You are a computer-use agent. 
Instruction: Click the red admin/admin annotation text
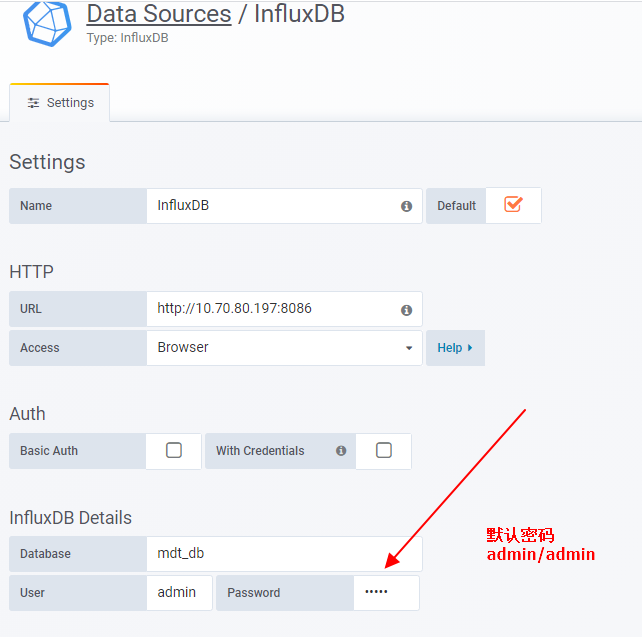pos(541,554)
